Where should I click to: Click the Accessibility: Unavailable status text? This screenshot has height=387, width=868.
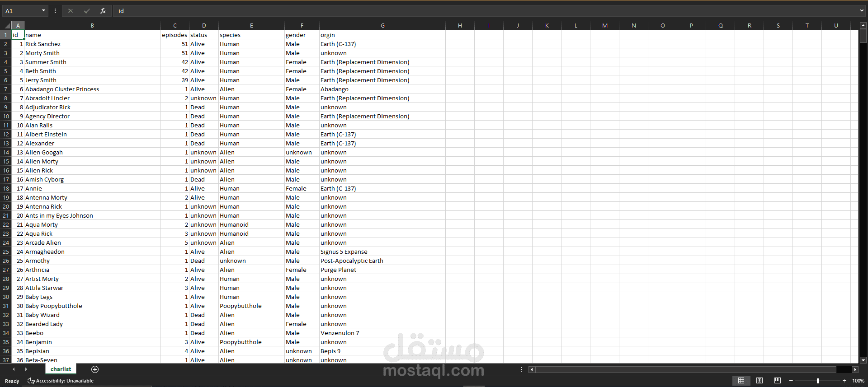[65, 381]
